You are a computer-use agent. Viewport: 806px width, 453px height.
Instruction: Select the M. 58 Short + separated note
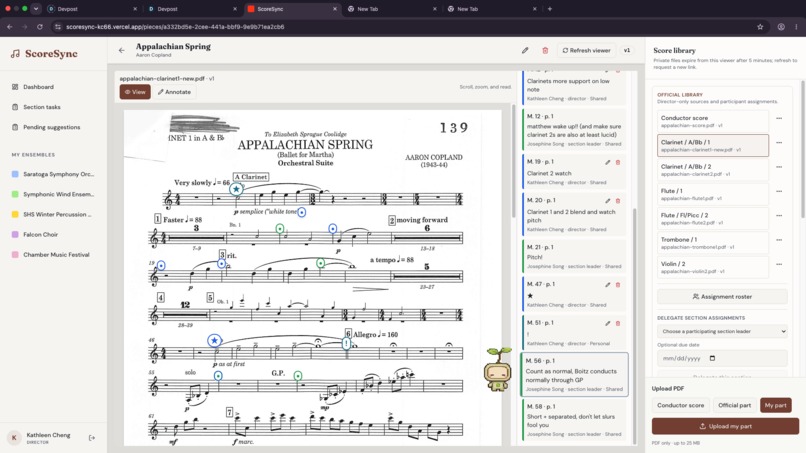574,421
